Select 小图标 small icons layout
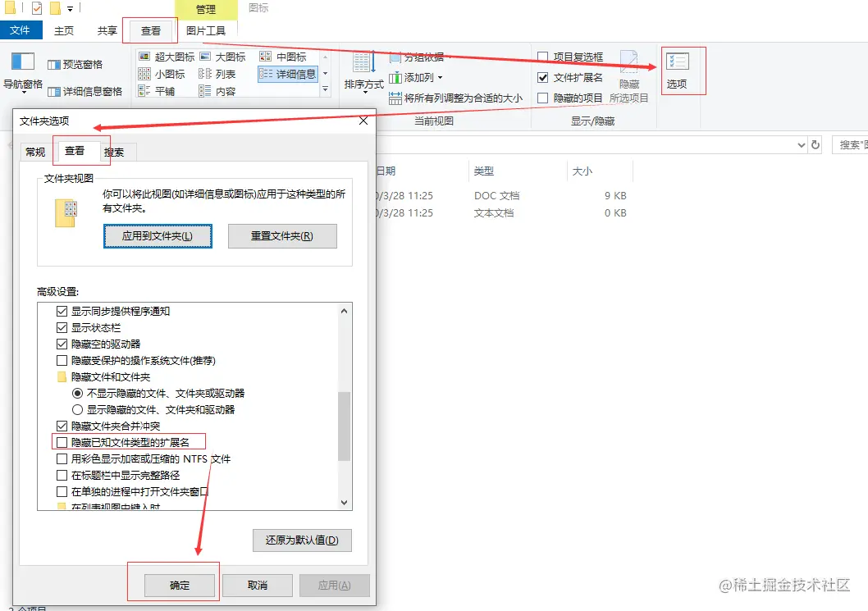The image size is (868, 611). click(162, 74)
